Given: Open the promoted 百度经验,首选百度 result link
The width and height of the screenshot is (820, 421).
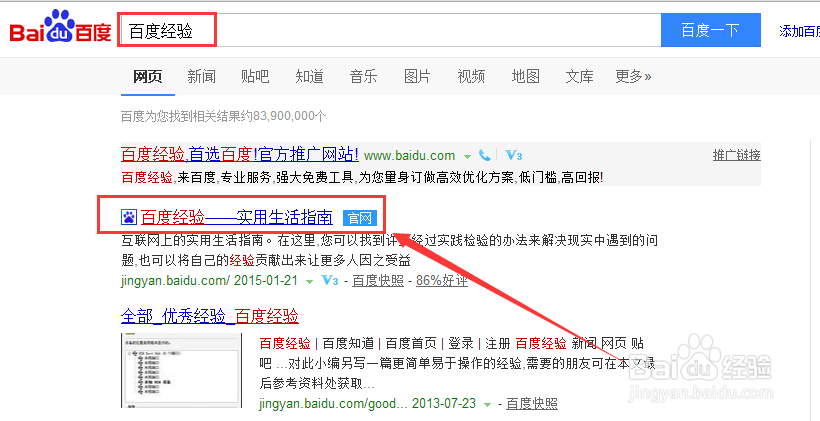Looking at the screenshot, I should (x=240, y=154).
